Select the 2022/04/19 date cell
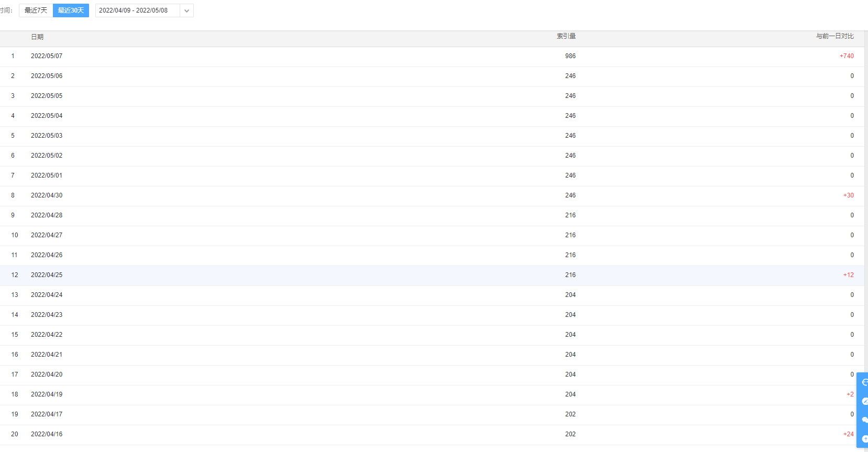 point(47,394)
